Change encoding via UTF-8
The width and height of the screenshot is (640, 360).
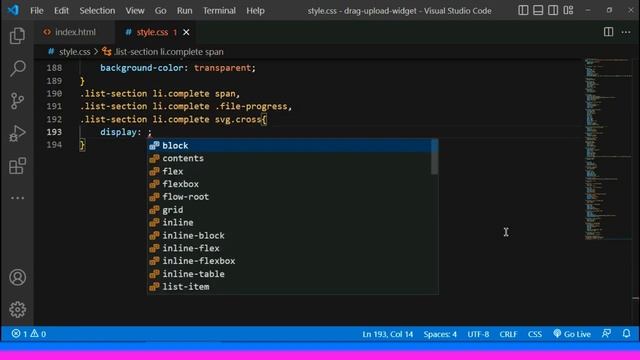(478, 334)
